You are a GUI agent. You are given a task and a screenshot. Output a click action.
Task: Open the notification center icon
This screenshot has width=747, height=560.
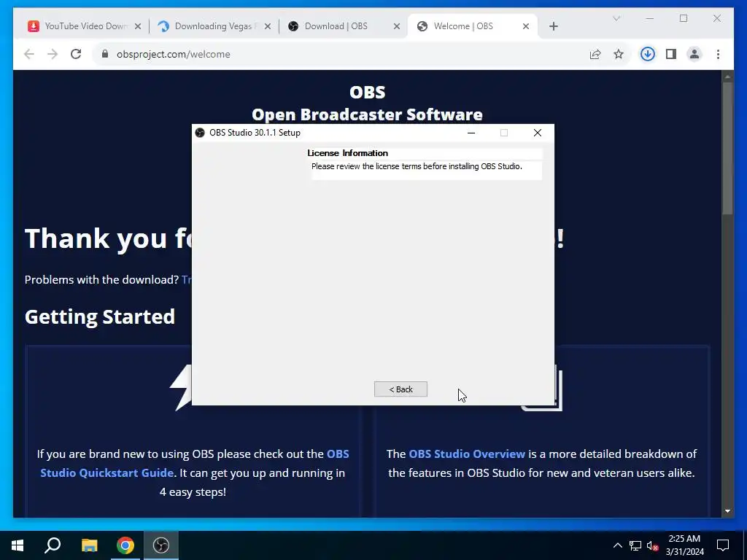pos(723,545)
